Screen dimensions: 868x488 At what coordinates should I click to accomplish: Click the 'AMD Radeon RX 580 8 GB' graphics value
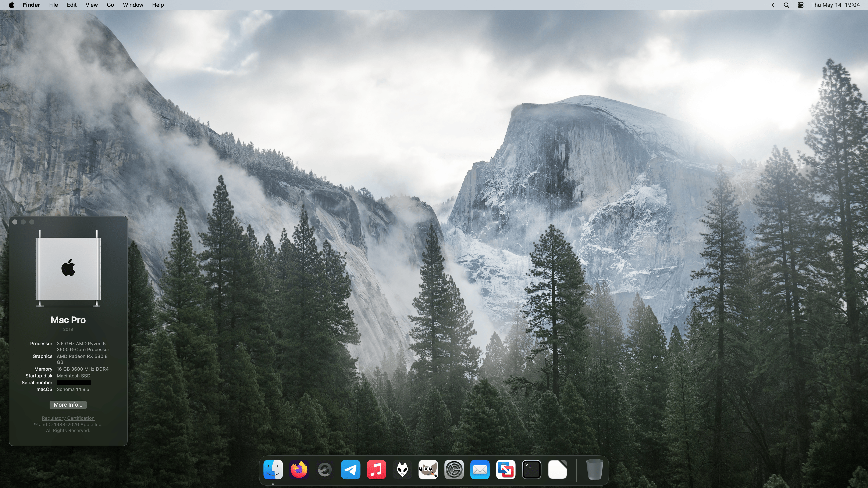82,359
